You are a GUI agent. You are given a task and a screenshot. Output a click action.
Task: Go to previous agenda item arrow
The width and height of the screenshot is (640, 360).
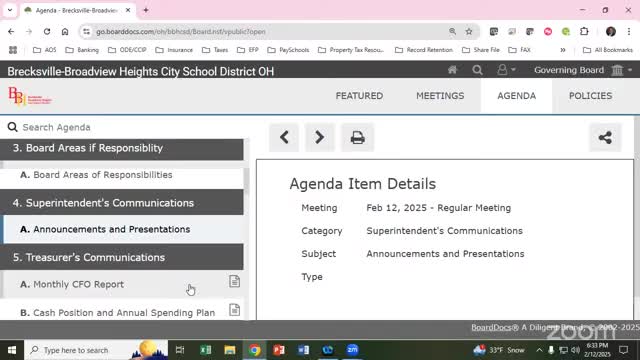(x=284, y=137)
